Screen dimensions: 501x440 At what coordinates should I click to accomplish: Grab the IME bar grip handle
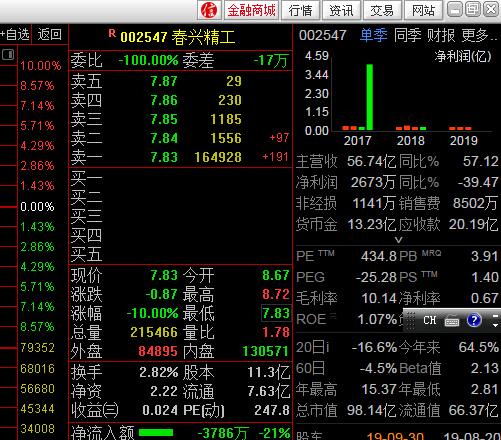pyautogui.click(x=411, y=321)
